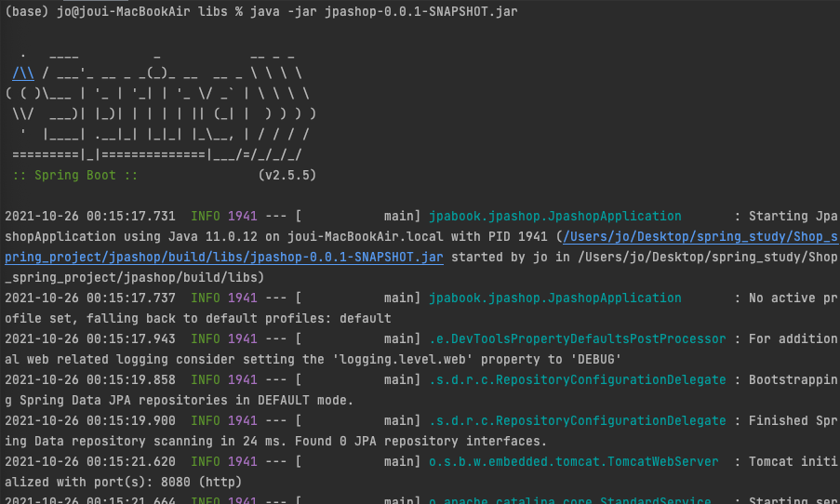Click the purple 1941 PID on the 00:15:17.943 line

click(x=242, y=338)
